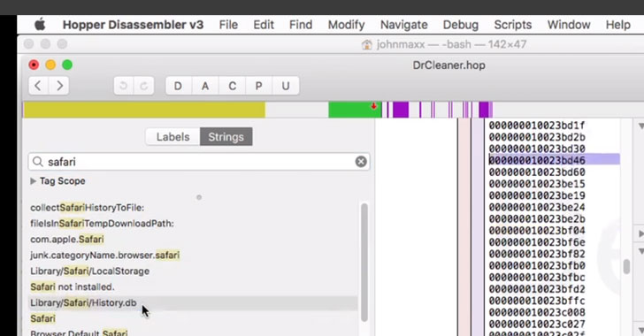The width and height of the screenshot is (644, 336).
Task: Click the disassembly pane scrollbar thumb
Action: 626,266
